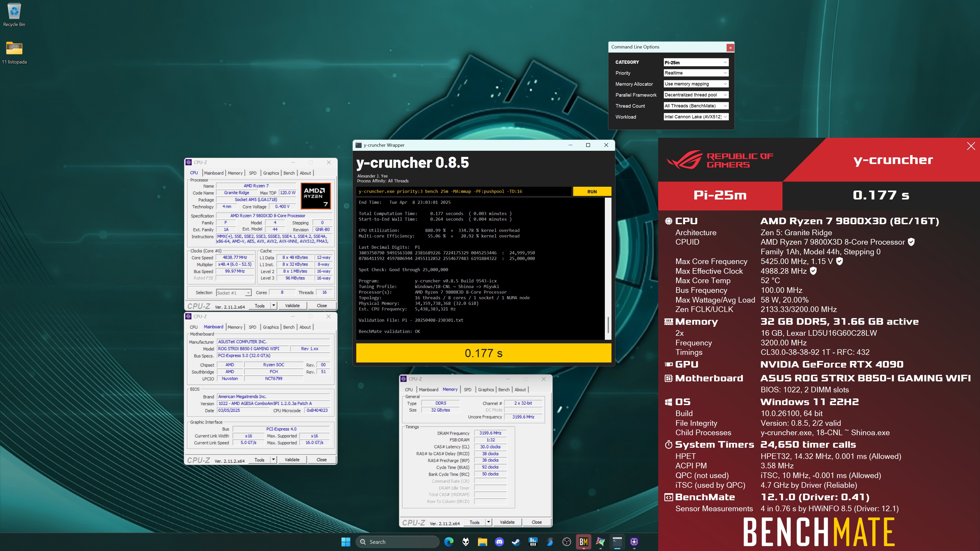Open the HWiNFO taskbar icon

click(x=533, y=542)
